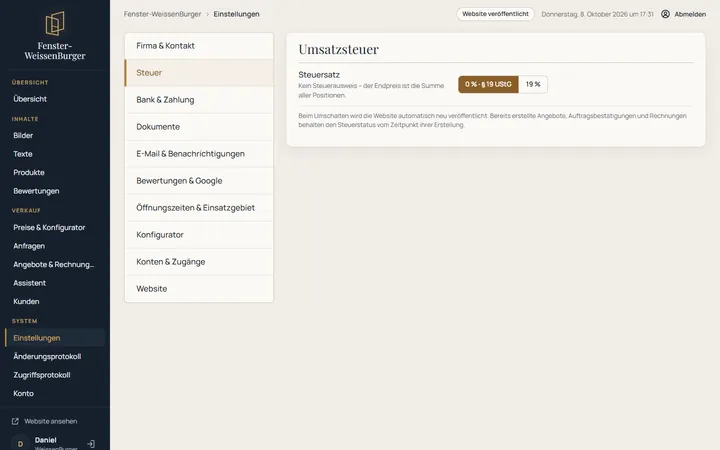The height and width of the screenshot is (450, 720).
Task: Open Preise & Konfigurator in the sidebar
Action: (55, 228)
